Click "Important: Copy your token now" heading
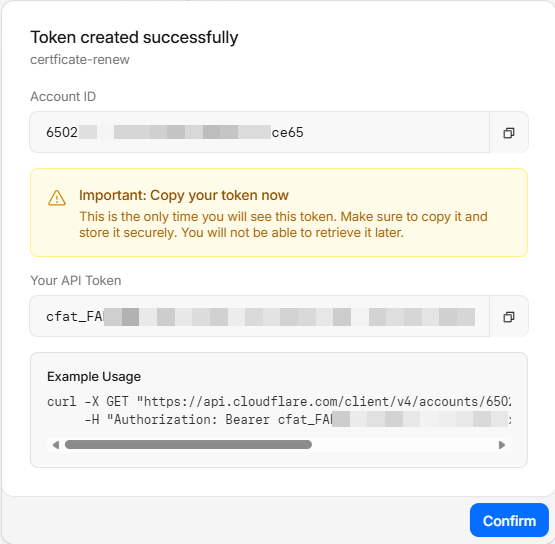Viewport: 555px width, 544px height. click(184, 195)
